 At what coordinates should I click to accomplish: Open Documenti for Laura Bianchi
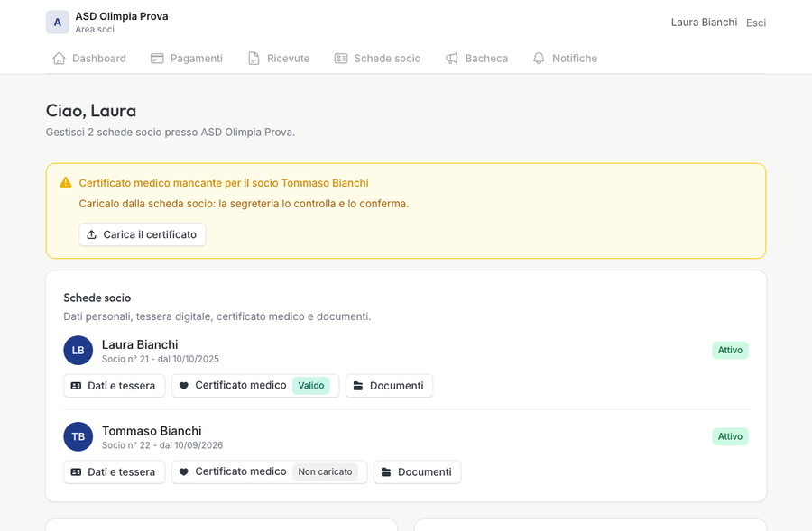point(390,386)
